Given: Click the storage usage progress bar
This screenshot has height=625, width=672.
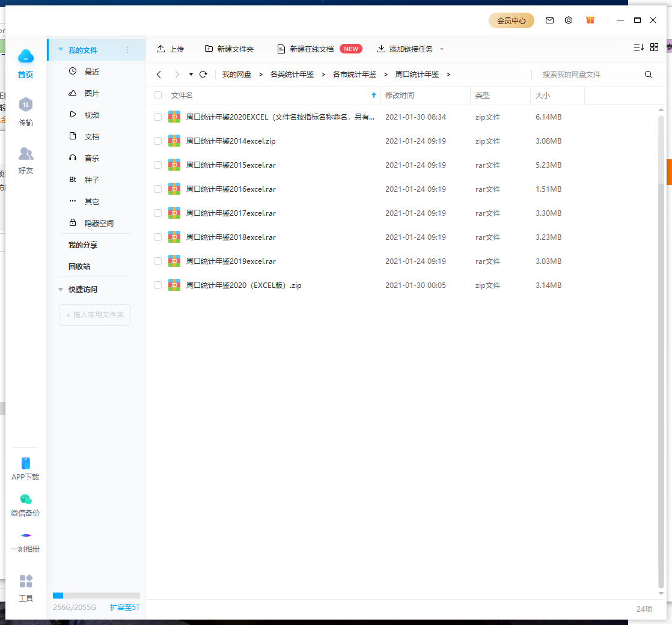Looking at the screenshot, I should (x=96, y=596).
